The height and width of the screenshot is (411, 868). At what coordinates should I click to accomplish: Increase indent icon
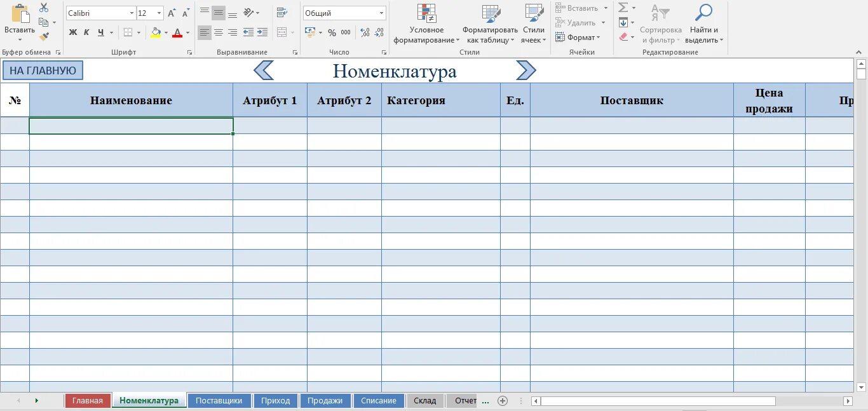[262, 32]
